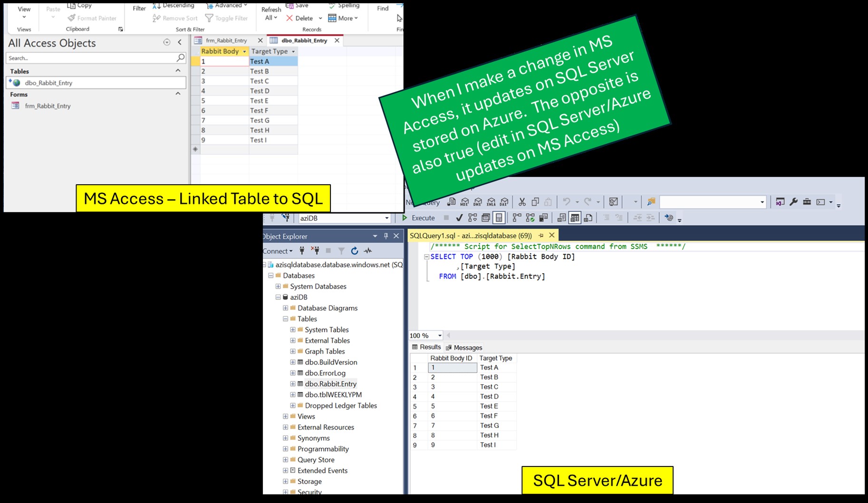Click the Specify Values for Template Parameters icon
868x503 pixels.
click(669, 218)
